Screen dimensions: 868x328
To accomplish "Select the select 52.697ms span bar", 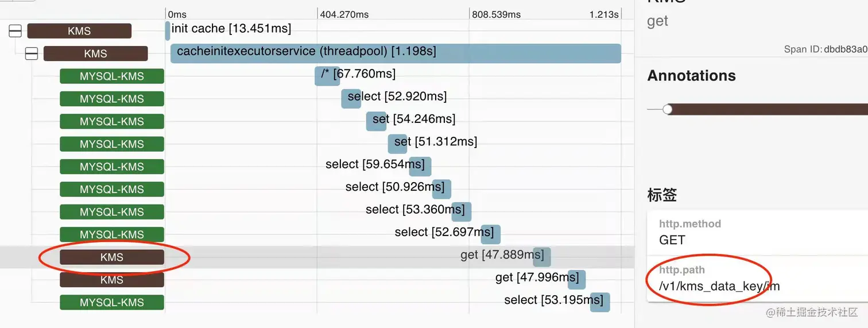I will 491,234.
